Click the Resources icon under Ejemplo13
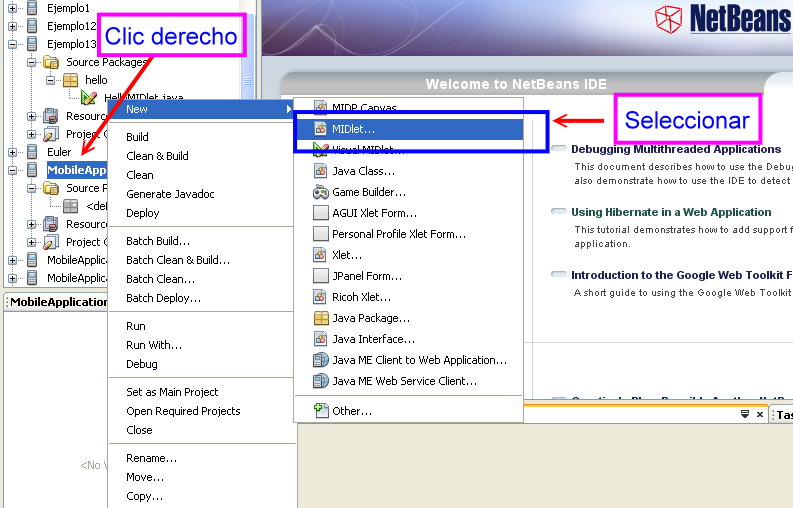Viewport: 793px width, 508px height. pos(51,116)
